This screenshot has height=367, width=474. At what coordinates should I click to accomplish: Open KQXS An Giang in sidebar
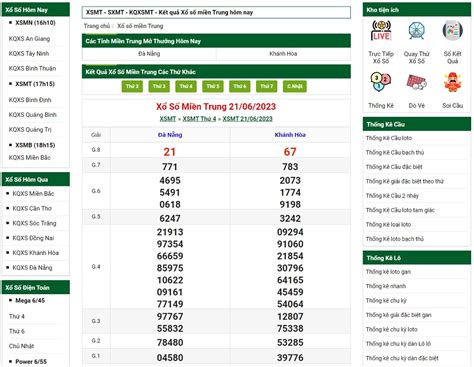point(29,39)
